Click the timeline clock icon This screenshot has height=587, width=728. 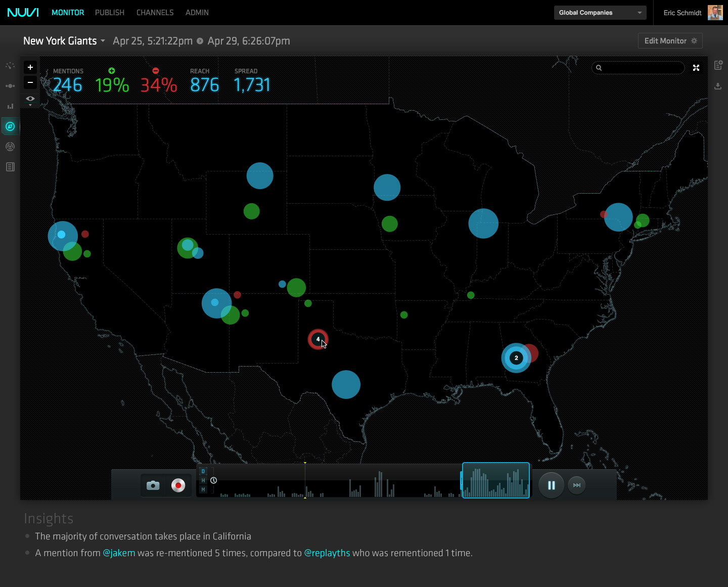click(214, 480)
